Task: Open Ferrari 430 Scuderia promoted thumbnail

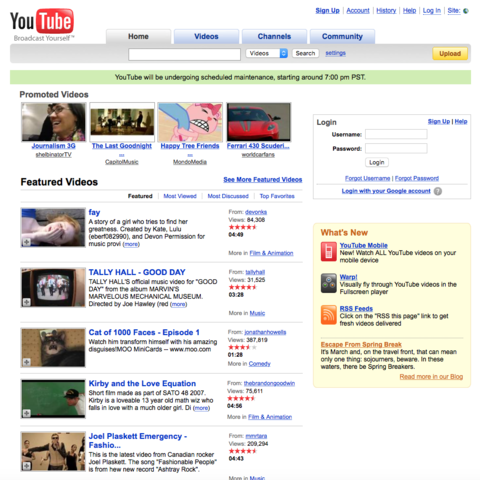Action: click(259, 122)
